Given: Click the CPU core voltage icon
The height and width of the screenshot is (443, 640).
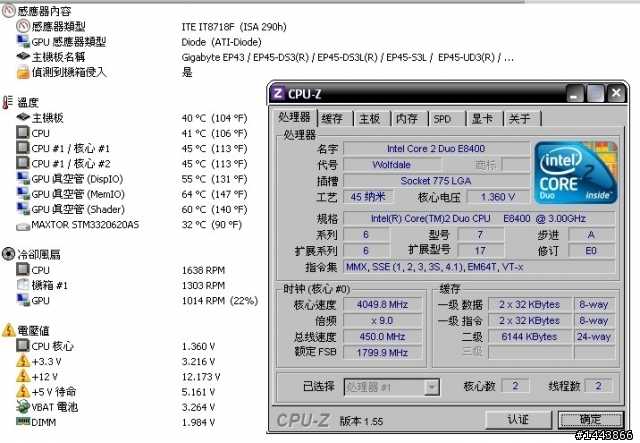Looking at the screenshot, I should (23, 345).
